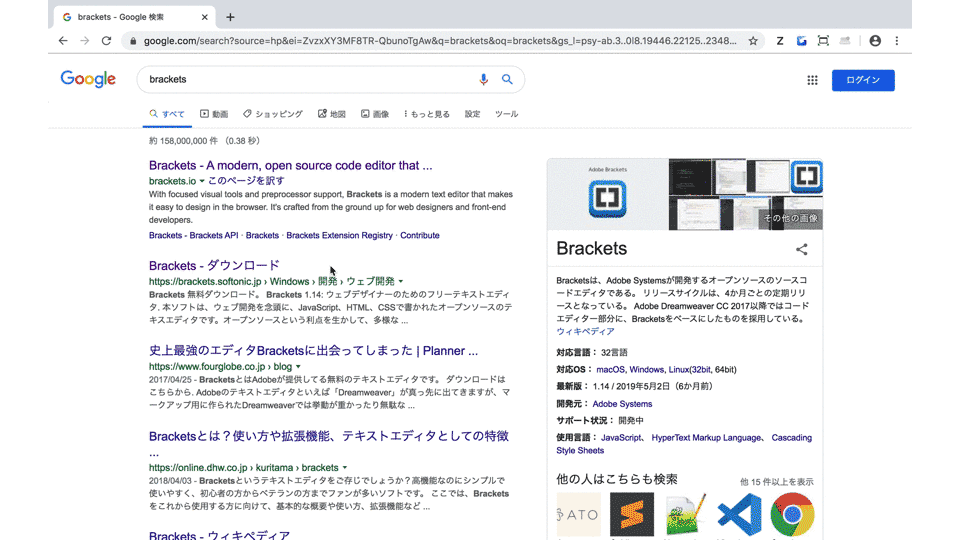The height and width of the screenshot is (540, 960).
Task: Open Brackets - ダウンロード result
Action: 214,266
